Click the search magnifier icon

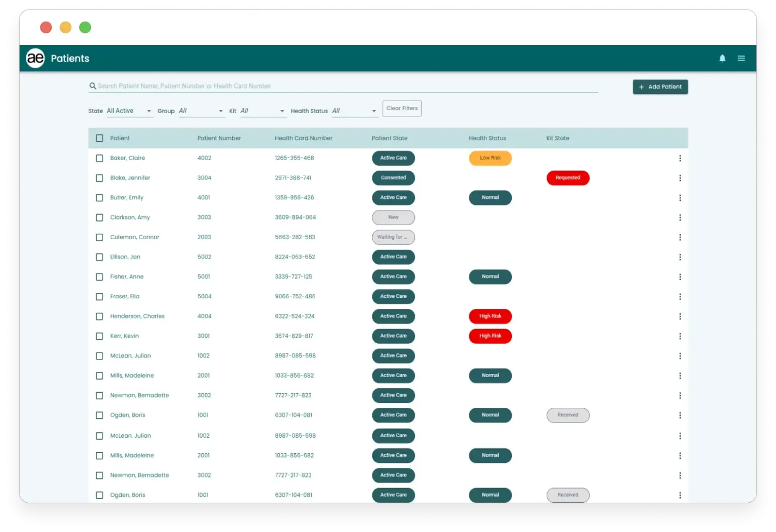click(92, 86)
